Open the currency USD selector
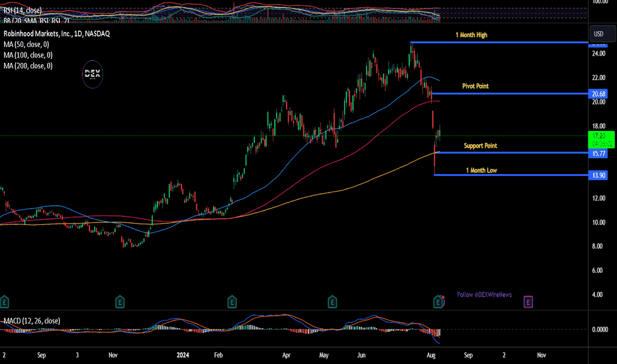The width and height of the screenshot is (617, 364). coord(602,34)
